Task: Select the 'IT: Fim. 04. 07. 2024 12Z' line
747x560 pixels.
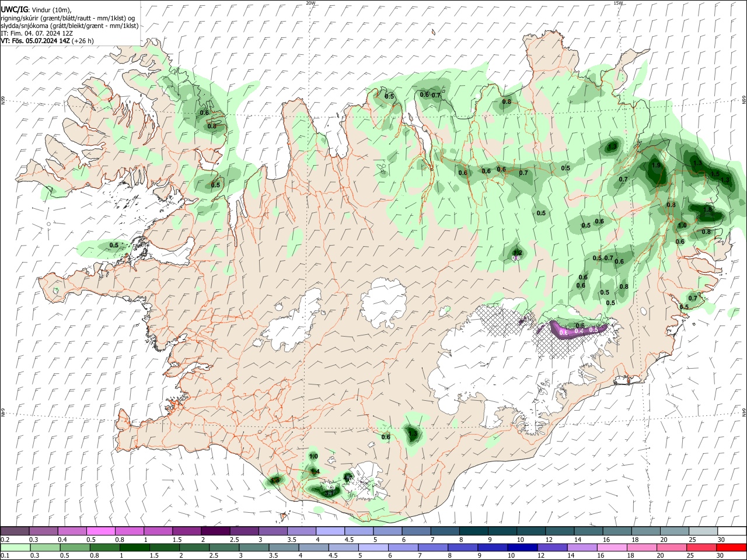Action: 37,33
